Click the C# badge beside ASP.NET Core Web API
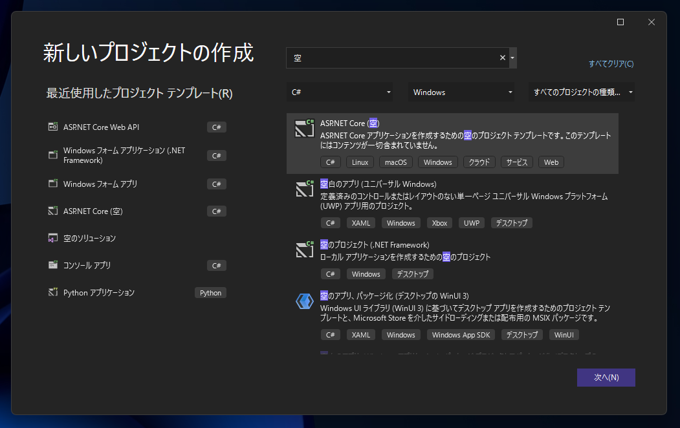The width and height of the screenshot is (680, 428). click(216, 127)
